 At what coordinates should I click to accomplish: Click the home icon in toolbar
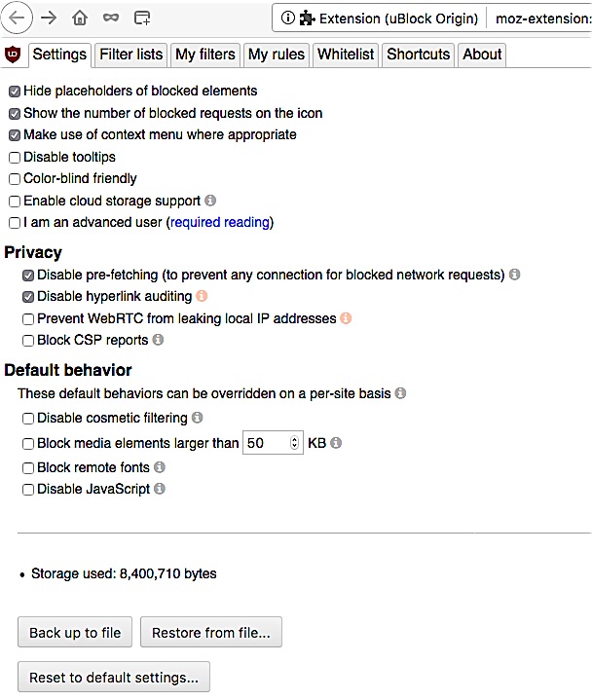coord(80,18)
